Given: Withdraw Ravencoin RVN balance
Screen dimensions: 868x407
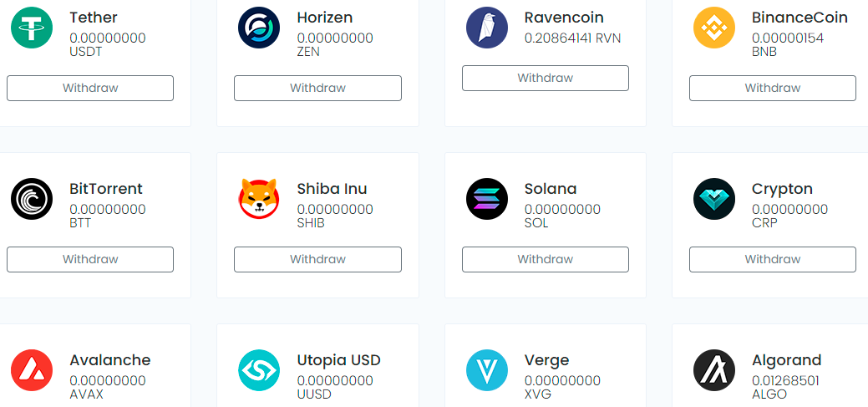Looking at the screenshot, I should tap(546, 78).
